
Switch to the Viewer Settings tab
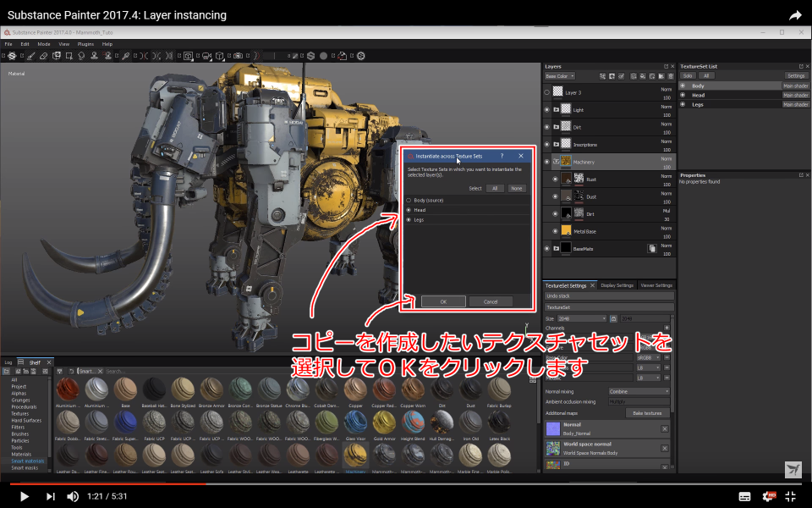coord(656,285)
